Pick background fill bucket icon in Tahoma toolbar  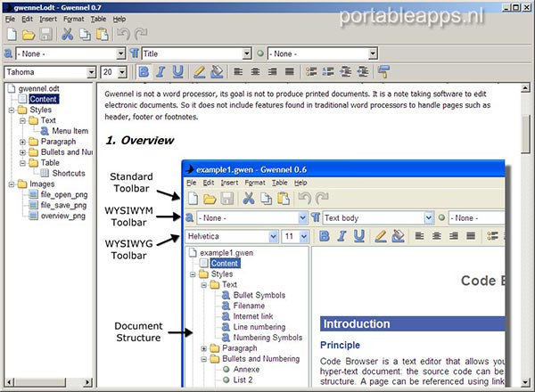click(217, 72)
